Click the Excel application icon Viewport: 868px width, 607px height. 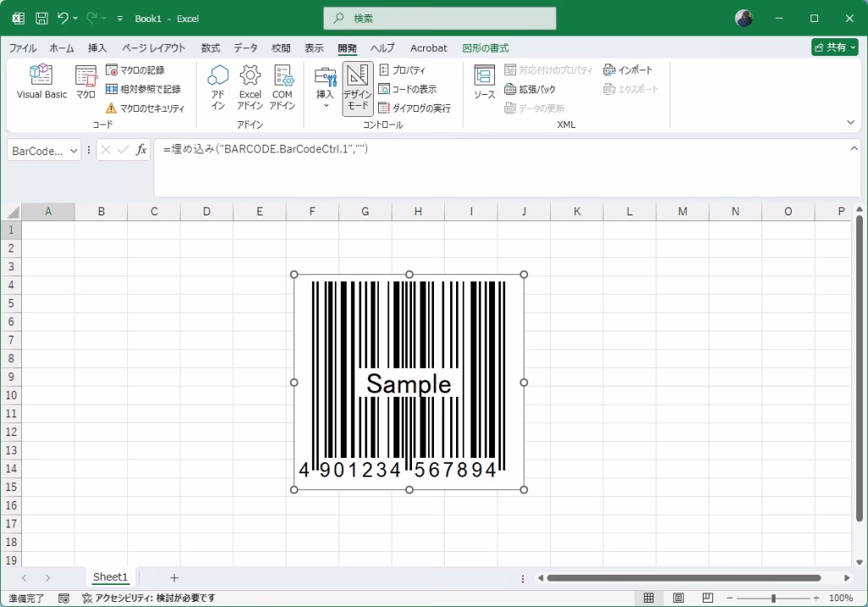click(x=19, y=19)
